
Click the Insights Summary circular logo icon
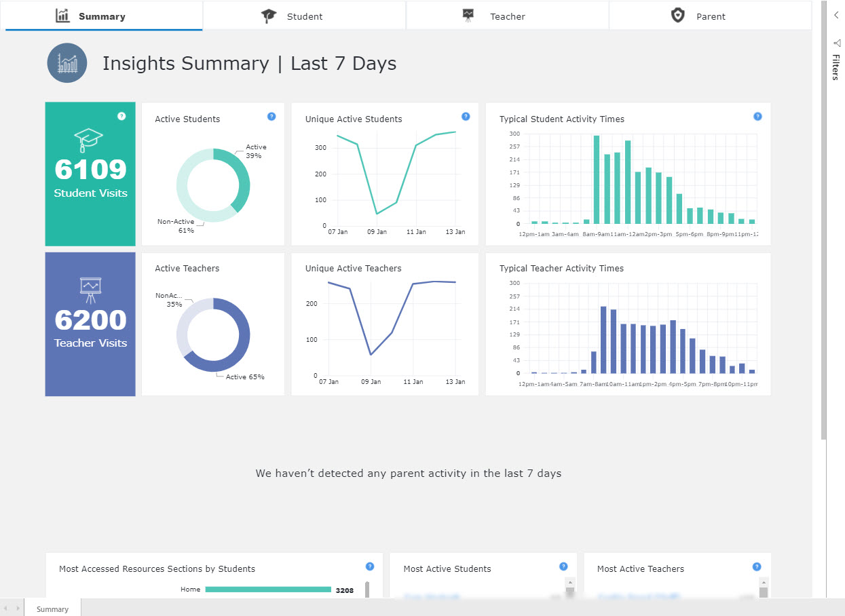(67, 62)
